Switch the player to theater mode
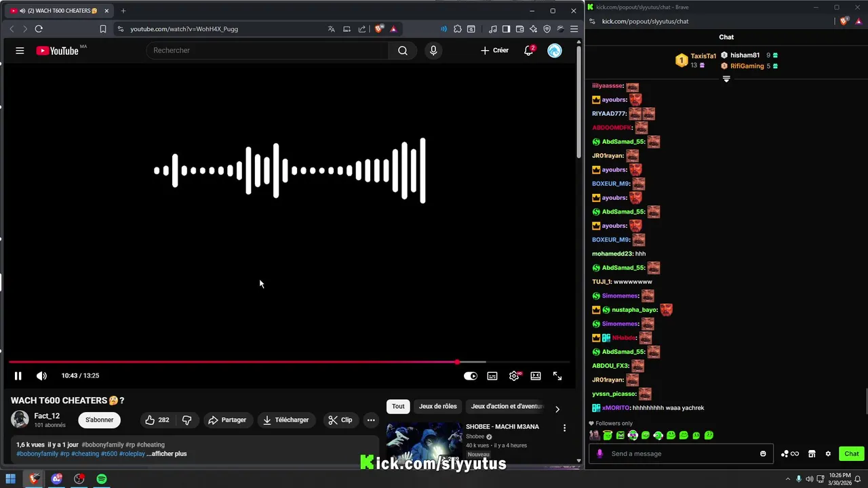 click(536, 375)
